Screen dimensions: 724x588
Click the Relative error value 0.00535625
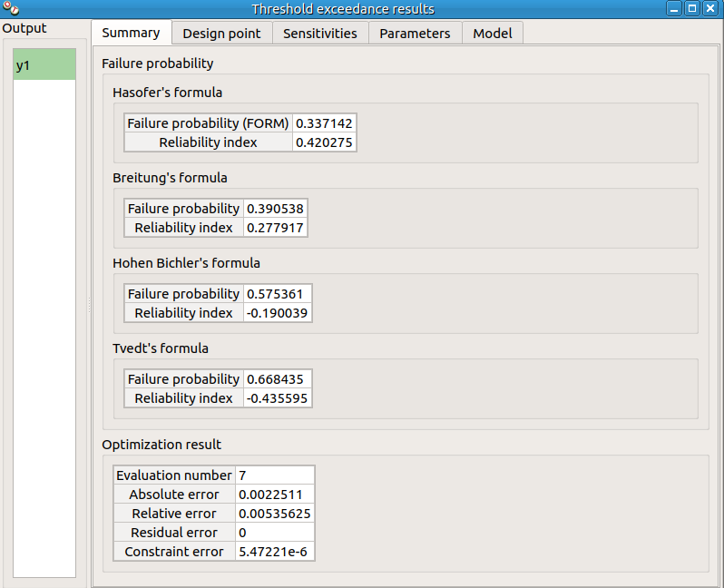pos(274,514)
